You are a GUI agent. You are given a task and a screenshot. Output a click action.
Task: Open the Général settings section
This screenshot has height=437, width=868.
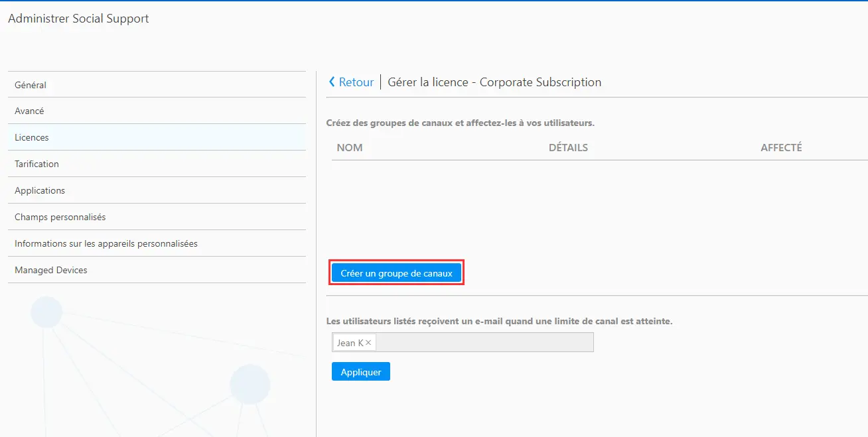coord(157,85)
